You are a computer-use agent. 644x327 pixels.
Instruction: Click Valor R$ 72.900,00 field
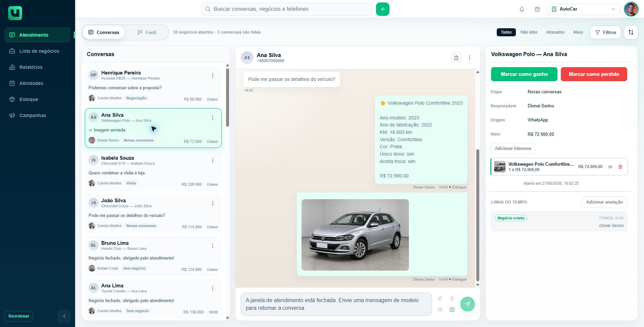[541, 134]
